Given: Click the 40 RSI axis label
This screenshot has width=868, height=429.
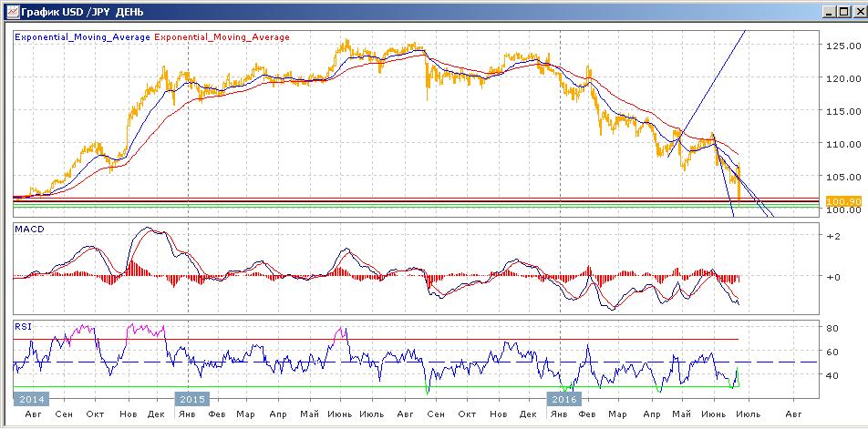Looking at the screenshot, I should tap(833, 375).
